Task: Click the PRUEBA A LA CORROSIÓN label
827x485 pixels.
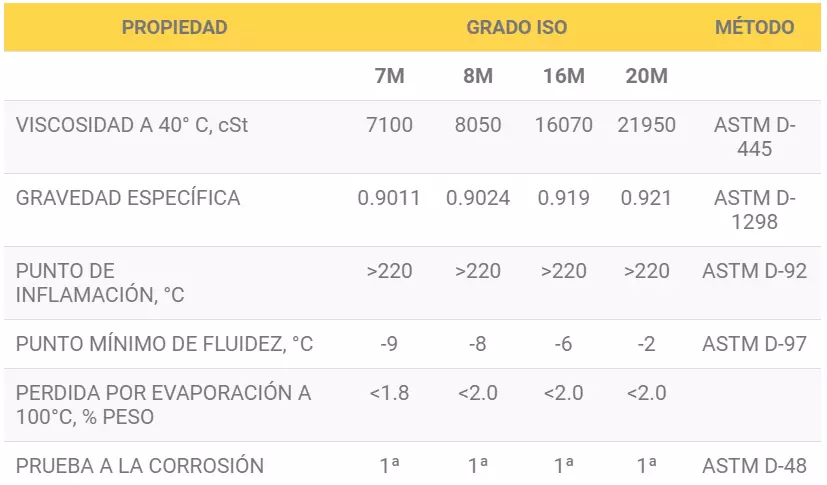Action: click(140, 466)
